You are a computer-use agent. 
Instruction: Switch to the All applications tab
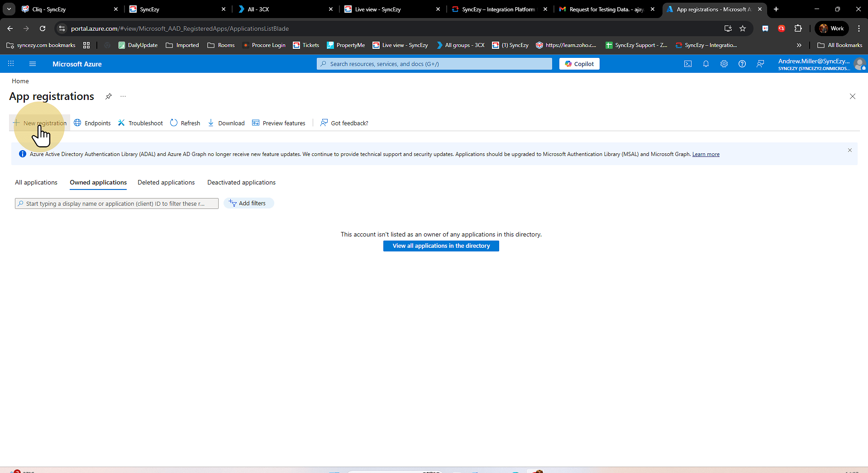(x=36, y=182)
